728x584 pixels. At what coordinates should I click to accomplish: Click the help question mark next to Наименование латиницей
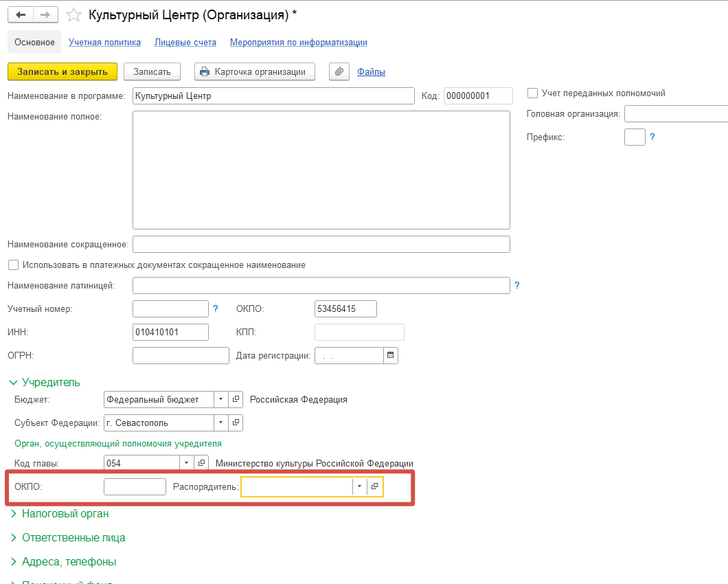coord(517,285)
